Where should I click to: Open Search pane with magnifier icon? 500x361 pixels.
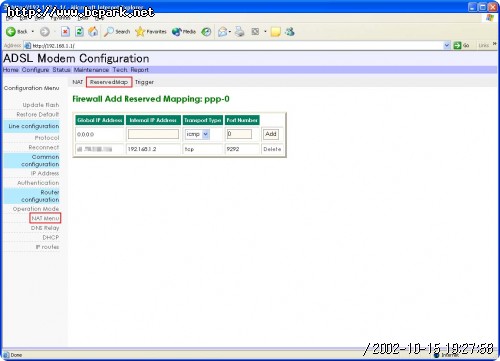[108, 32]
